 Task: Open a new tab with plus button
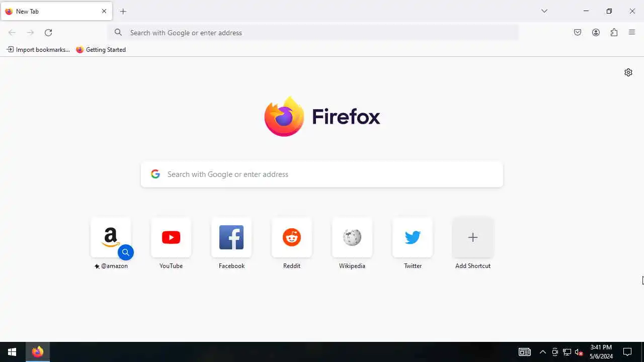pos(123,11)
